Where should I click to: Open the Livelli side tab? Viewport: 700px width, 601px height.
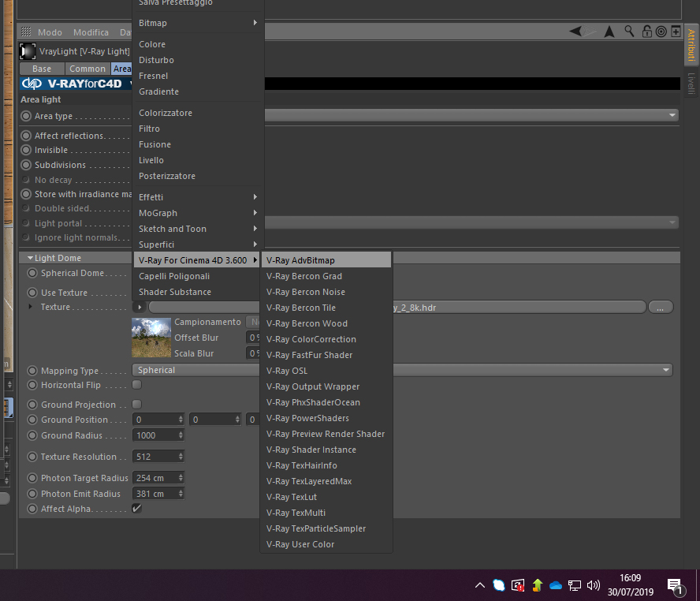pos(691,83)
